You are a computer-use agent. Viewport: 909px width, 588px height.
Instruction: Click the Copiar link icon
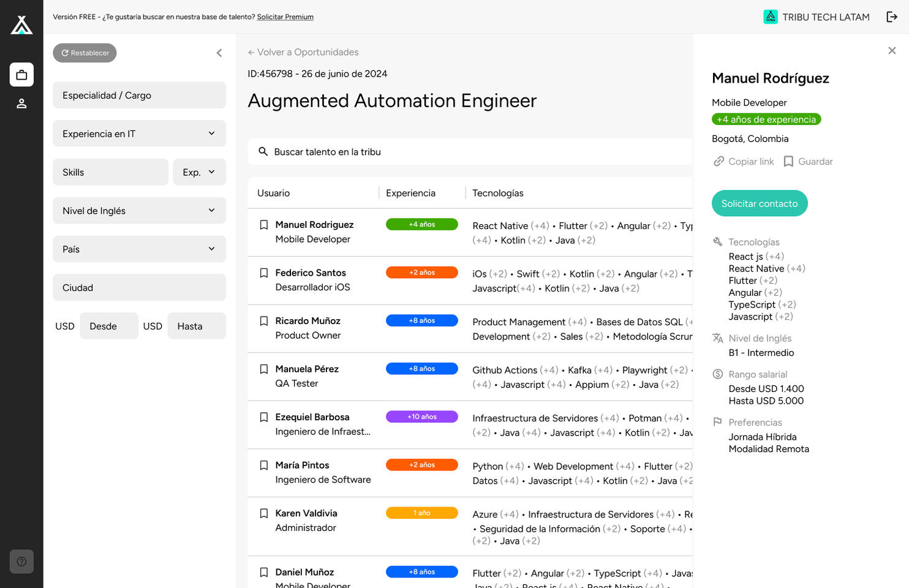[719, 162]
